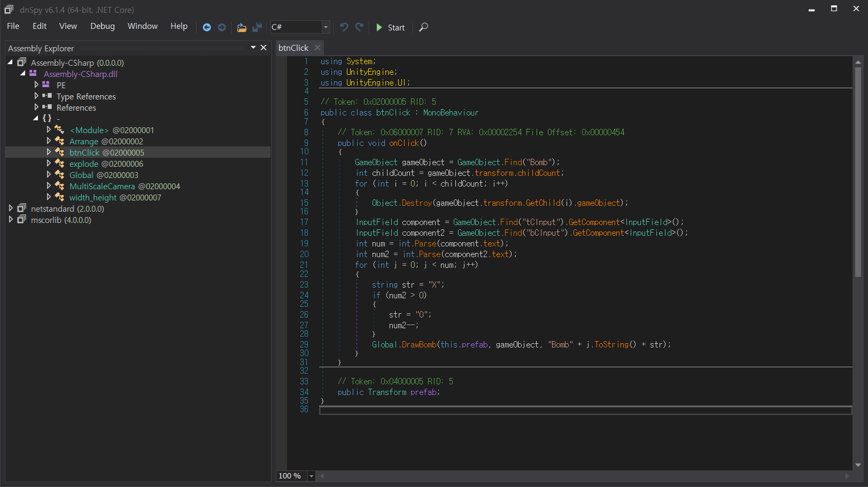Click the Save All toolbar icon
Viewport: 868px width, 487px height.
257,27
